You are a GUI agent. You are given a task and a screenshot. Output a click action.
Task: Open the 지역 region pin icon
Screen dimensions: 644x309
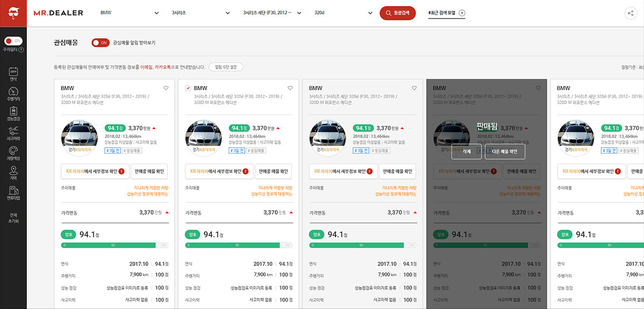point(13,173)
